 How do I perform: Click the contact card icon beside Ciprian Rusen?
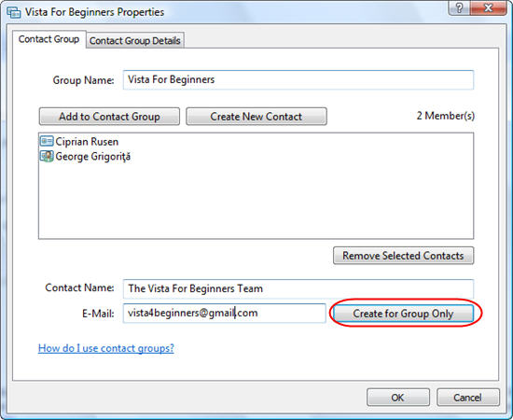click(x=47, y=142)
